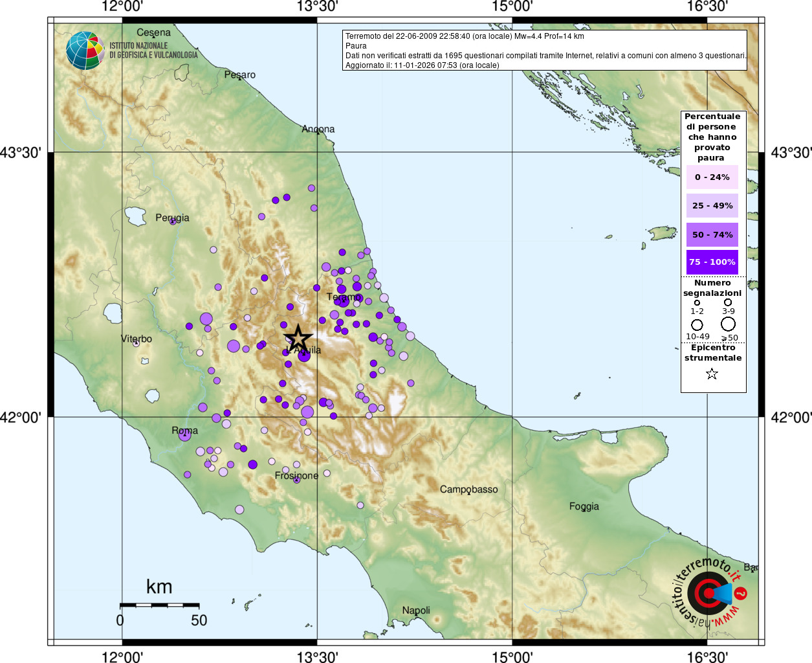Click the 'Numero segnalazioni' legend heading
This screenshot has width=812, height=663.
point(712,288)
